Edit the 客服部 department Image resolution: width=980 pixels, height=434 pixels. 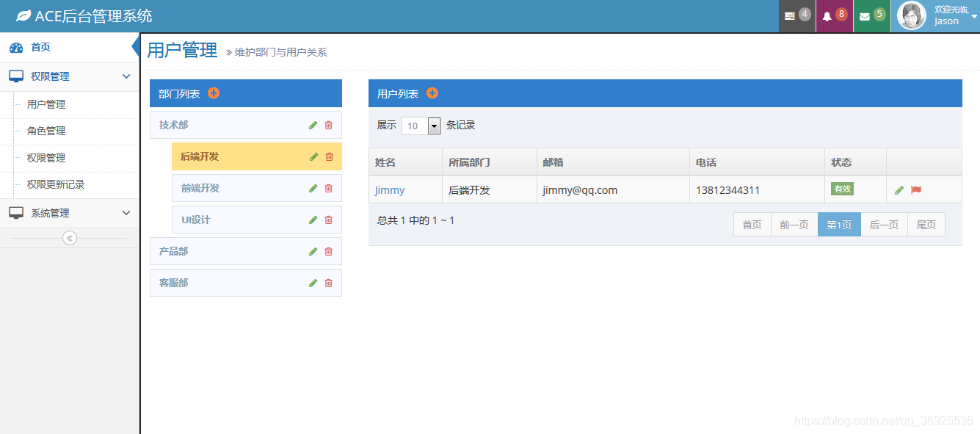(313, 283)
